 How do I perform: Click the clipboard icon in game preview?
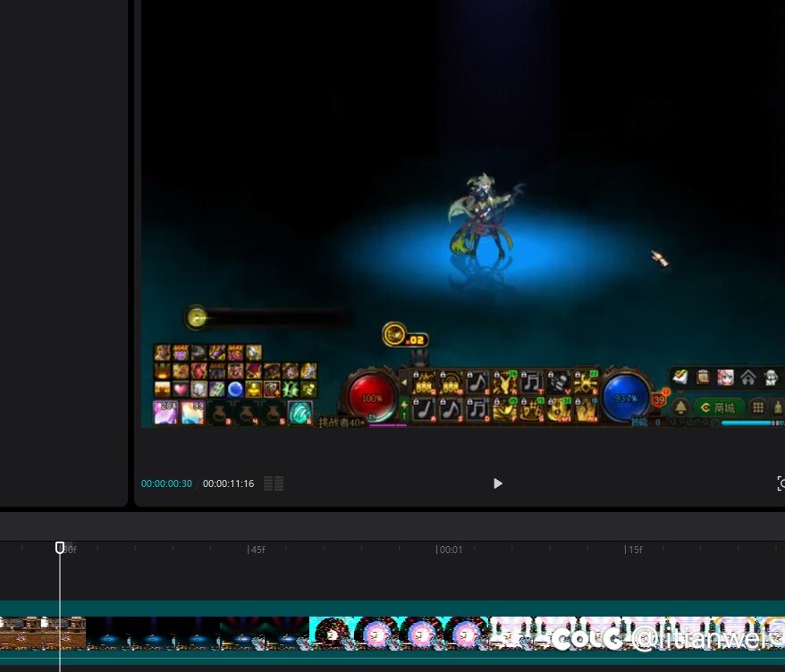(703, 377)
